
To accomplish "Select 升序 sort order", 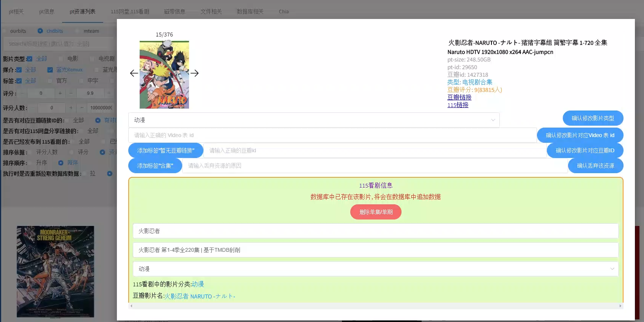I will [x=38, y=163].
